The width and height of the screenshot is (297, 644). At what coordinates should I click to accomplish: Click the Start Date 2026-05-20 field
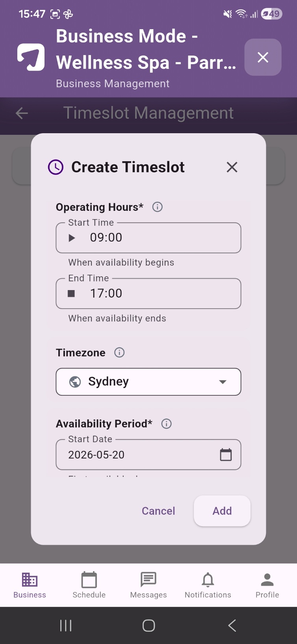click(148, 454)
